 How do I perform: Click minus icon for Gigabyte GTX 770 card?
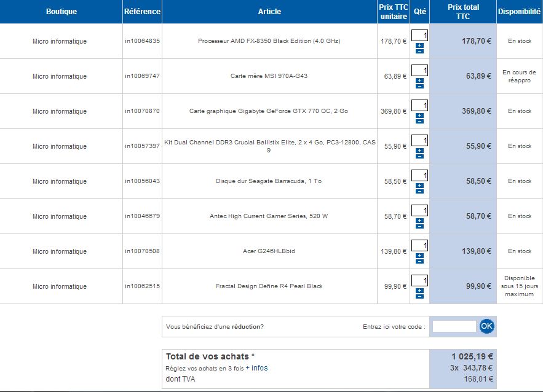click(x=419, y=121)
